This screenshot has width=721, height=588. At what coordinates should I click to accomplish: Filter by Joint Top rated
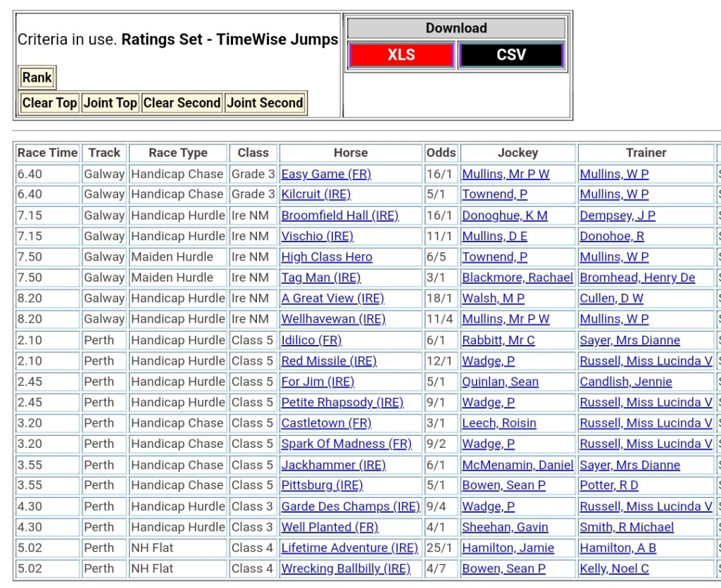click(110, 103)
